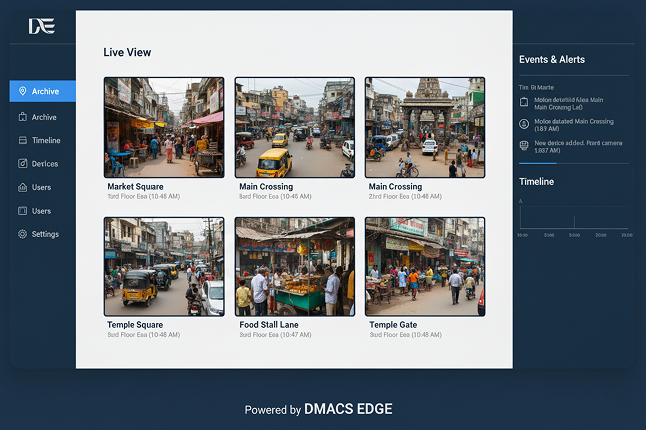Click the Events & Alerts heading

(x=552, y=59)
